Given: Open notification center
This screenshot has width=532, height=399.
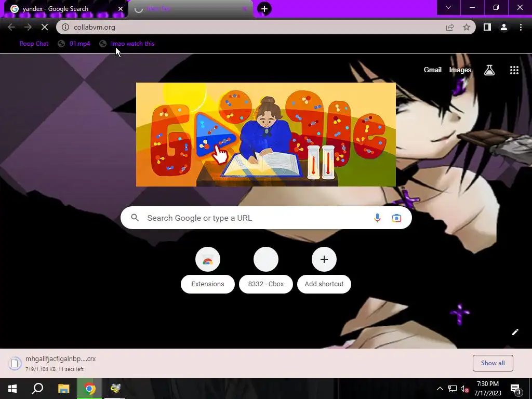Looking at the screenshot, I should pyautogui.click(x=516, y=389).
